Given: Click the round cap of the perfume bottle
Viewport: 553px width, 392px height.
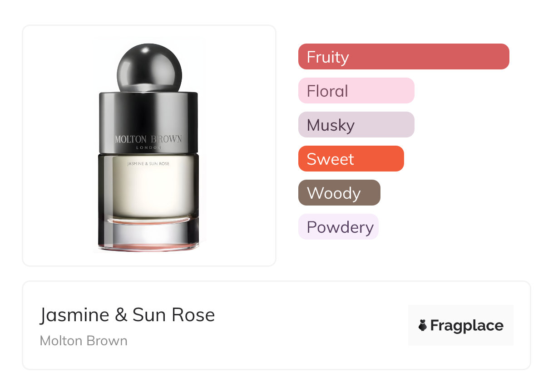Looking at the screenshot, I should point(149,68).
